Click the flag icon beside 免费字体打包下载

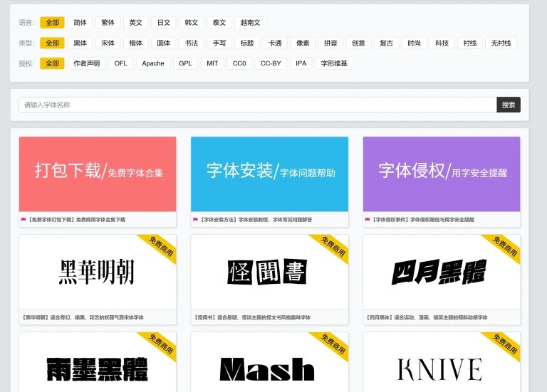tap(24, 220)
